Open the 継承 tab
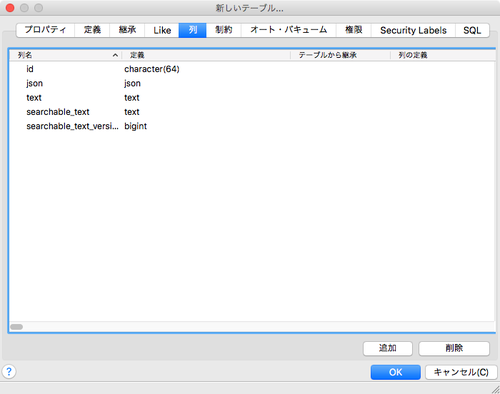 coord(127,30)
